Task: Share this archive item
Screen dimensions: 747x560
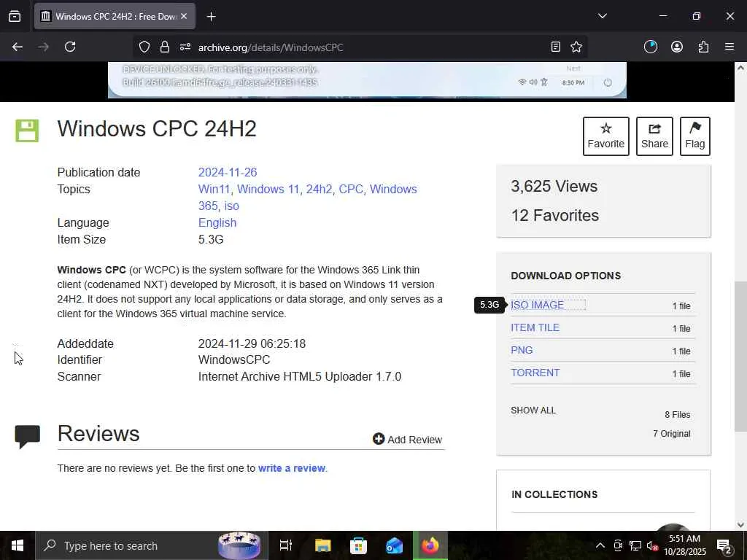Action: click(654, 136)
